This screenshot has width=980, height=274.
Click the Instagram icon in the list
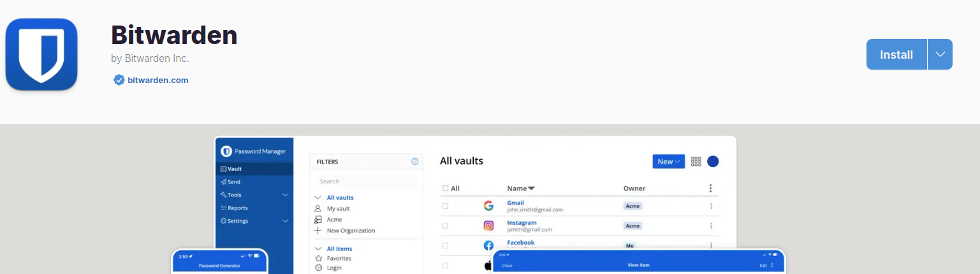488,225
